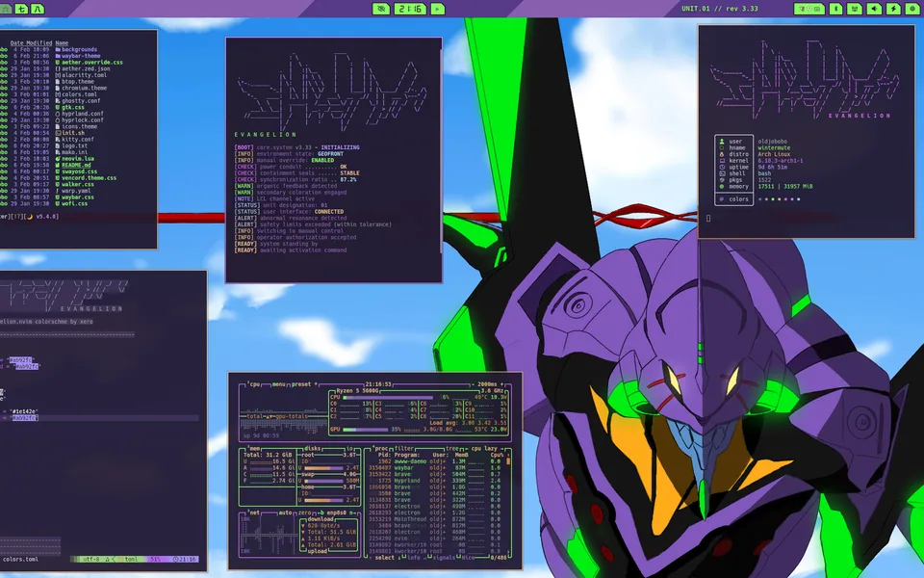Select aether.override.css in file listing

pyautogui.click(x=92, y=63)
